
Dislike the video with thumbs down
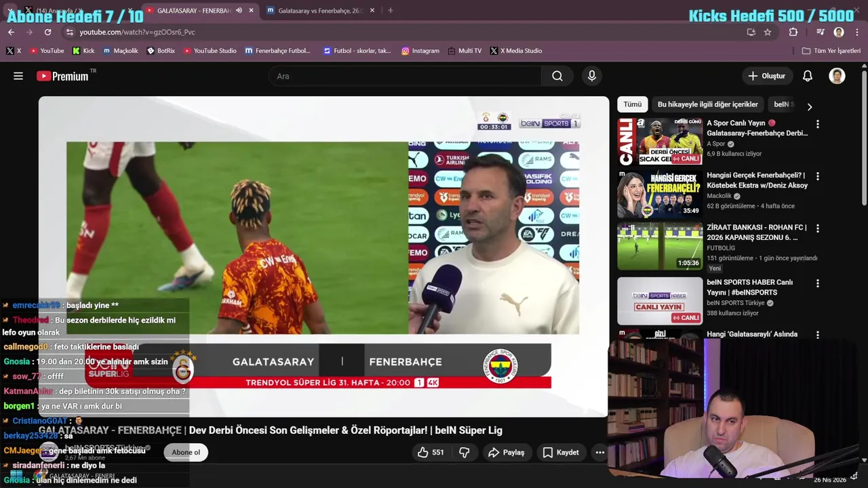click(465, 452)
